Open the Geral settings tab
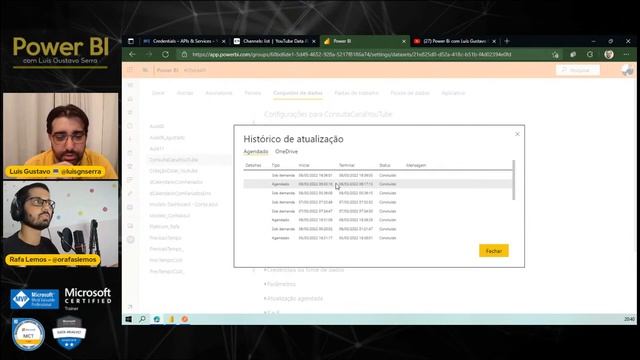The width and height of the screenshot is (640, 360). [x=158, y=93]
